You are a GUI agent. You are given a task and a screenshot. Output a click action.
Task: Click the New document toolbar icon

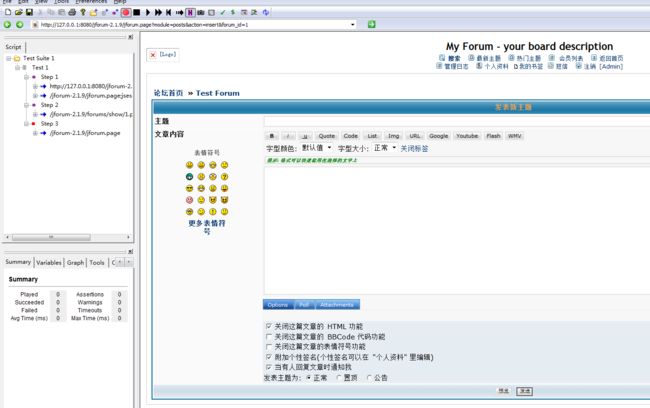8,12
